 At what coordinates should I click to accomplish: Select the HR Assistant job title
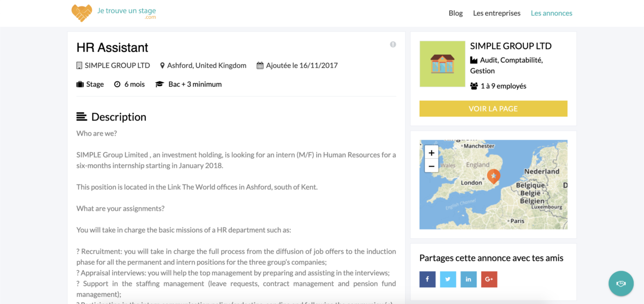coord(112,47)
